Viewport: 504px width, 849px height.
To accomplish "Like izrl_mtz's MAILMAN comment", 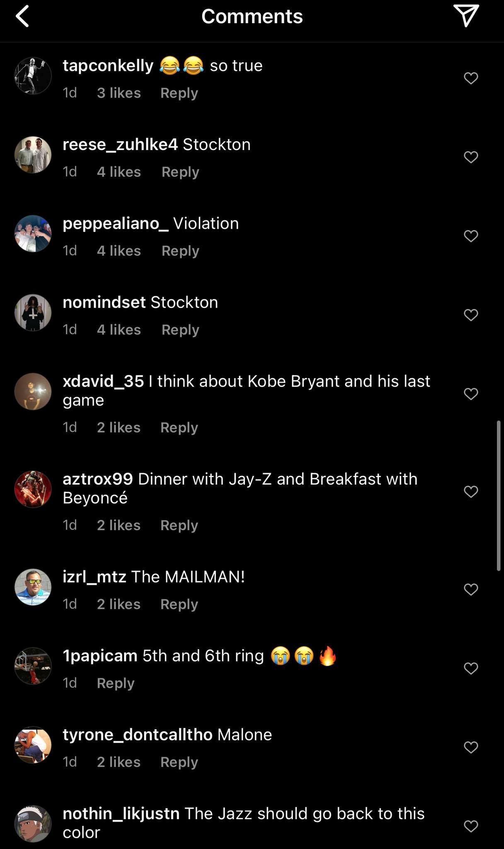I will pos(471,589).
